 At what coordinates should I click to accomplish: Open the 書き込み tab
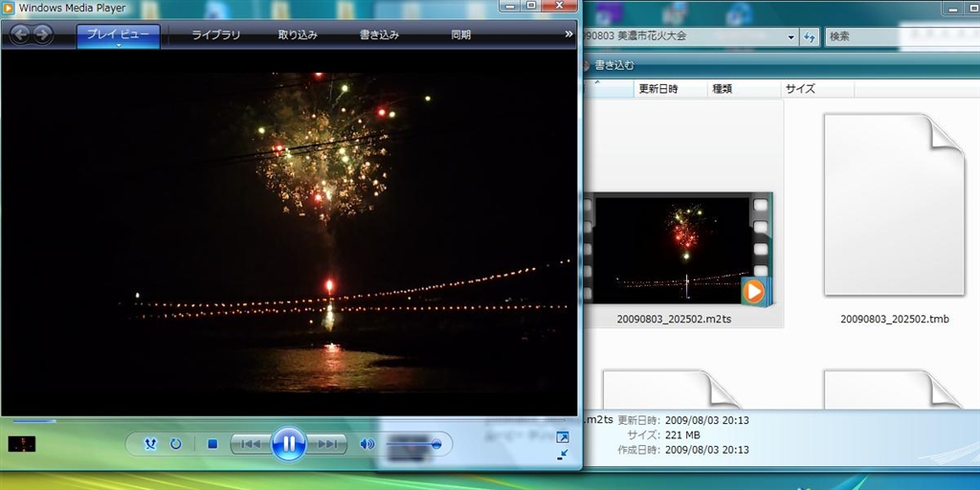[x=379, y=35]
